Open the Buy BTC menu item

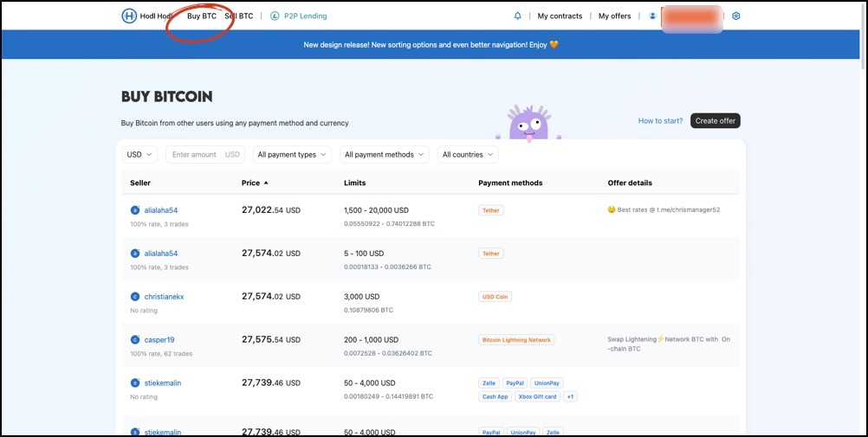point(202,16)
